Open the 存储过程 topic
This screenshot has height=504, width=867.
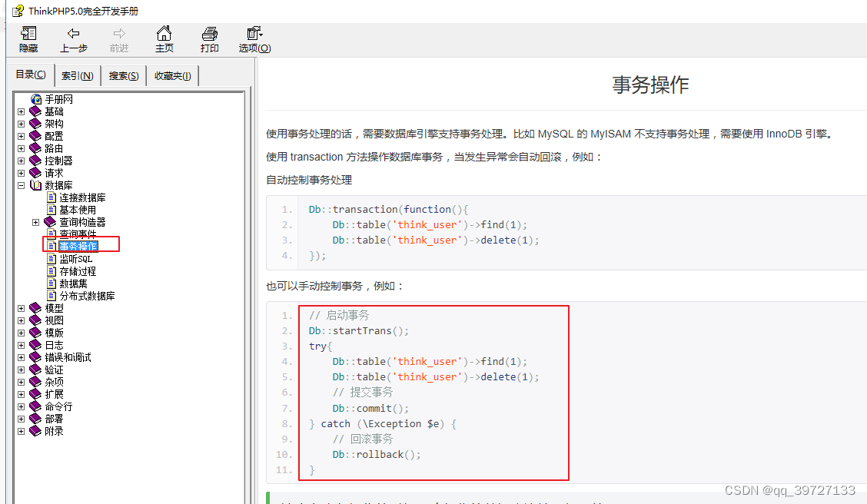pos(78,271)
